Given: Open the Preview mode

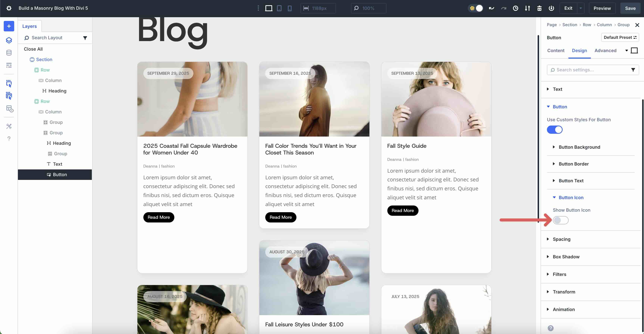Looking at the screenshot, I should 602,8.
